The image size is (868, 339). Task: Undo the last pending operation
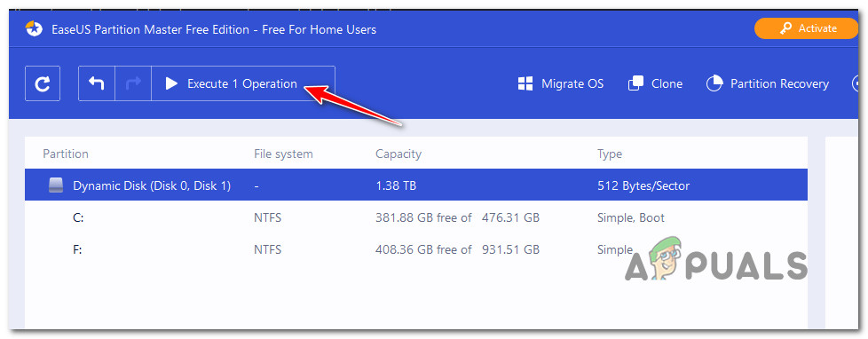pos(97,83)
